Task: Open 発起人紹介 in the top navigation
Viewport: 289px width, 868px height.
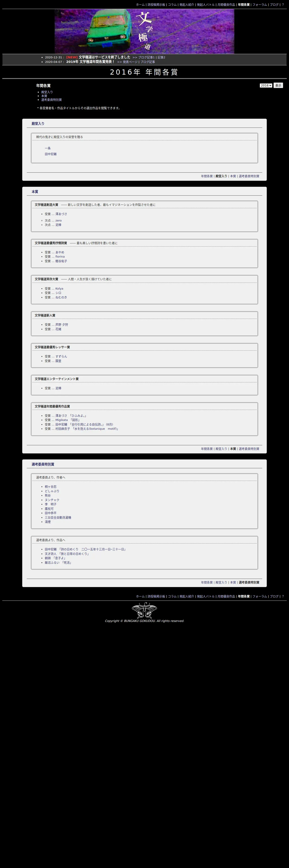Action: pos(187,5)
